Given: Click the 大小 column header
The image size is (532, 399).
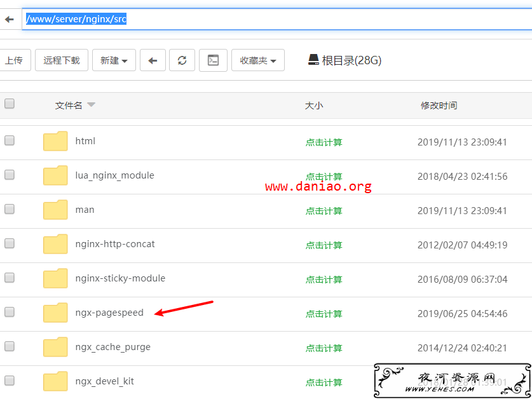Looking at the screenshot, I should point(314,105).
